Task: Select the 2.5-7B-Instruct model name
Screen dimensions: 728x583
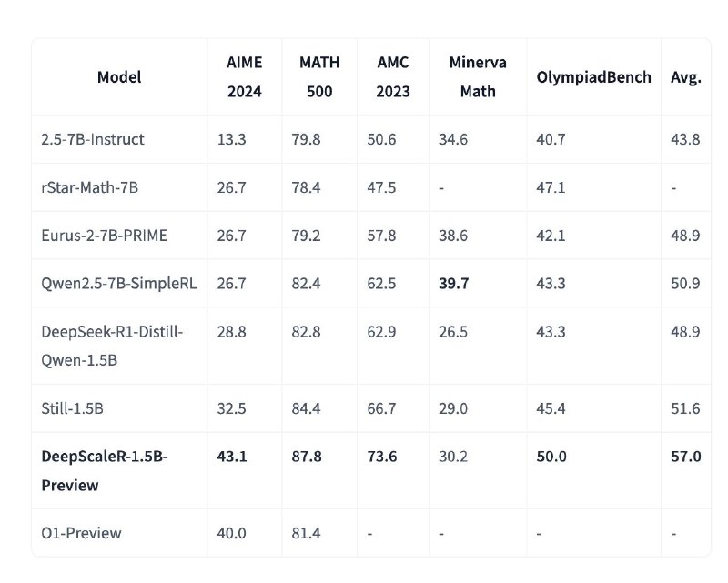Action: [93, 139]
